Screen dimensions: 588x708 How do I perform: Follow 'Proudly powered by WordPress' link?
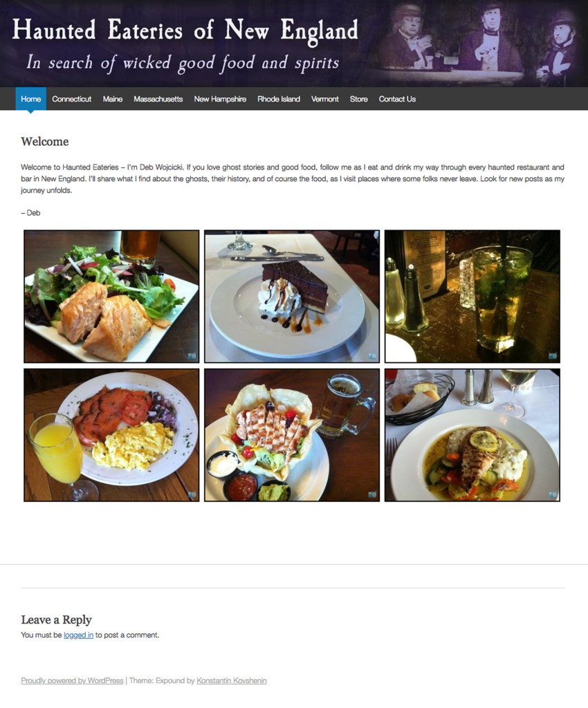[x=72, y=680]
